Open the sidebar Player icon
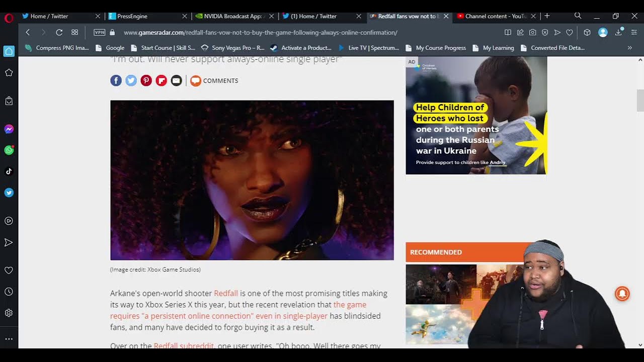 tap(9, 221)
